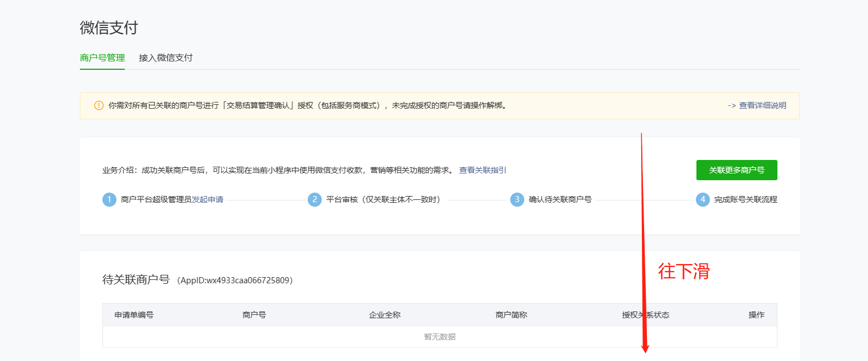Click the 微信支付 page title
The width and height of the screenshot is (868, 361).
tap(109, 28)
